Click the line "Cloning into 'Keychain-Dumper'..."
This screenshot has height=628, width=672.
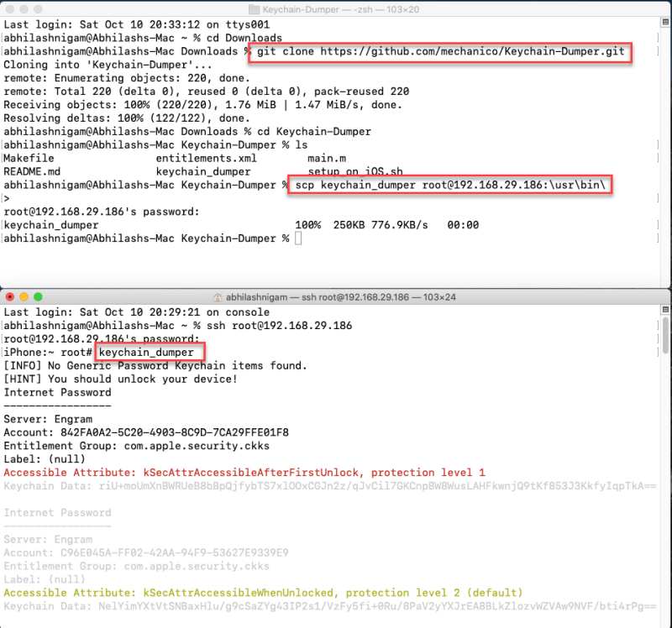click(x=108, y=65)
